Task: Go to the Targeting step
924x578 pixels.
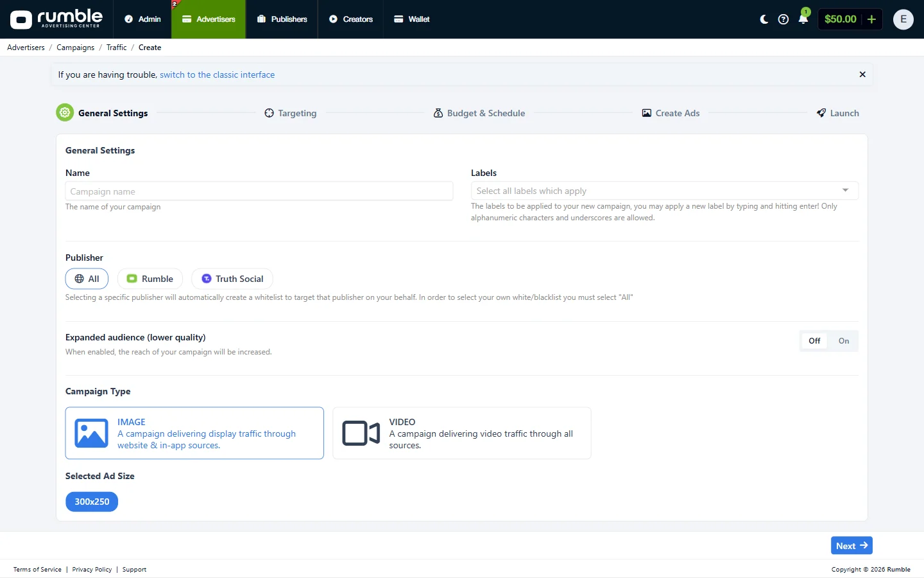Action: pyautogui.click(x=291, y=113)
